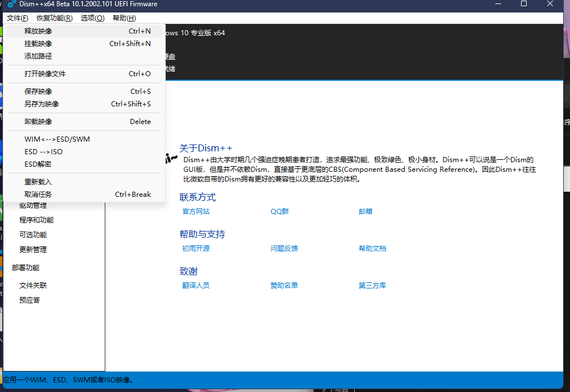Select 保存映像 menu entry
Screen dimensions: 570x392
pyautogui.click(x=84, y=92)
